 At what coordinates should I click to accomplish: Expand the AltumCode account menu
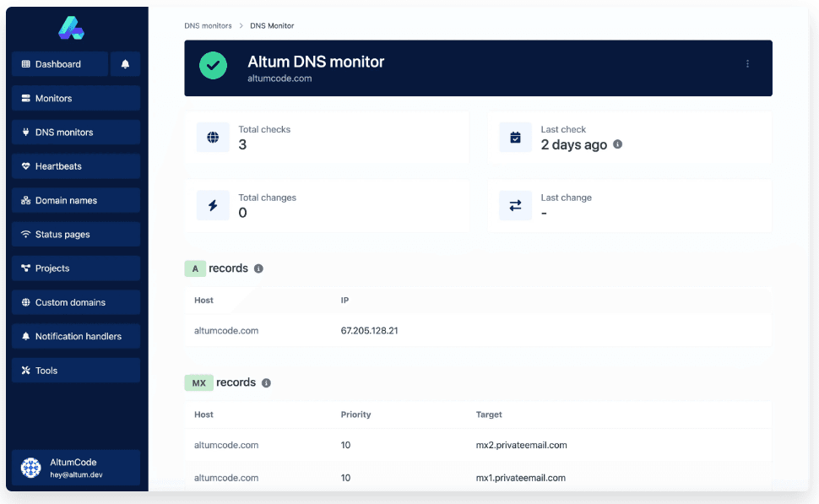pos(76,468)
